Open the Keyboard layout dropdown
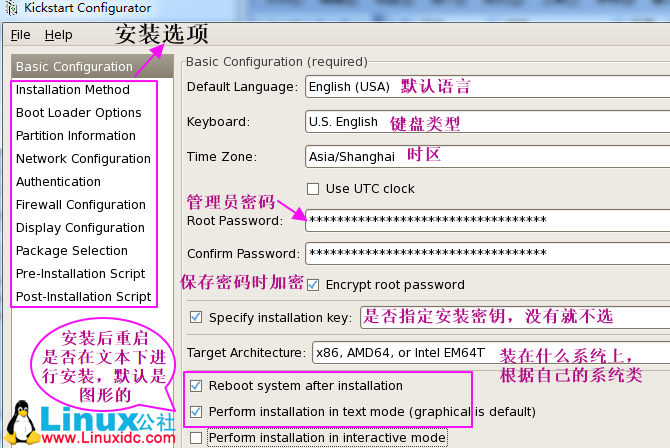670x448 pixels. click(x=488, y=122)
